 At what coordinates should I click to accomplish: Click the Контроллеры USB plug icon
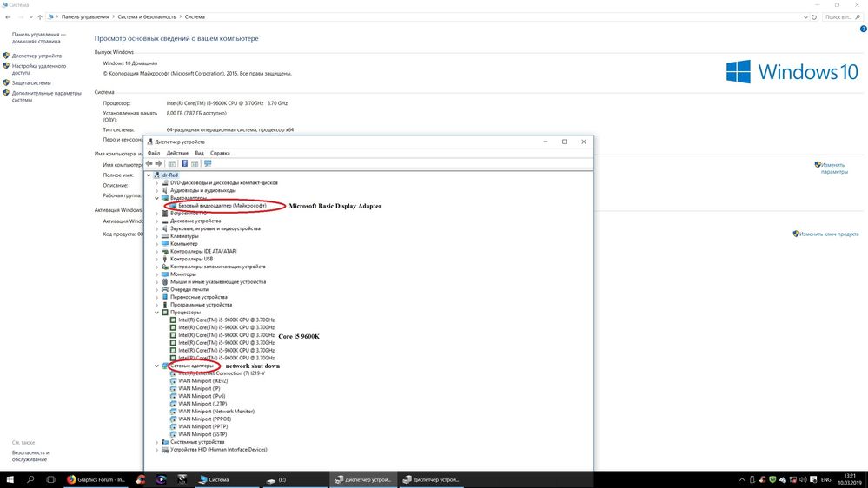165,259
